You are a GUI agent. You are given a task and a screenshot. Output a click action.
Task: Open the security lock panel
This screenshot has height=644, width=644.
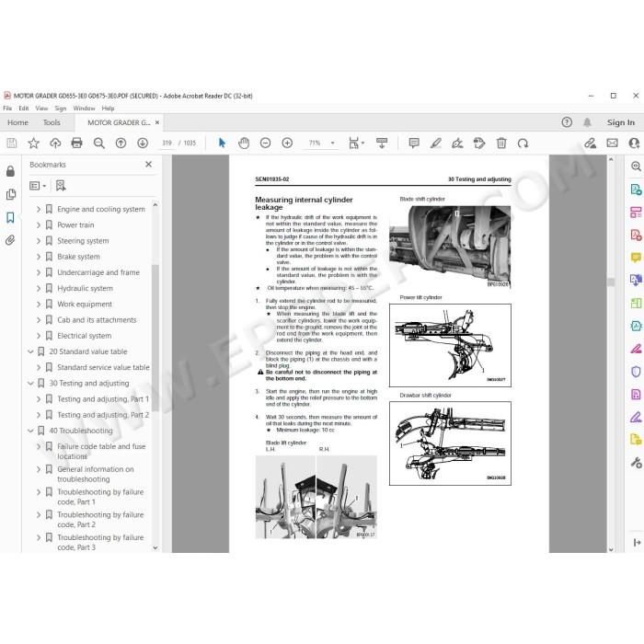click(10, 171)
